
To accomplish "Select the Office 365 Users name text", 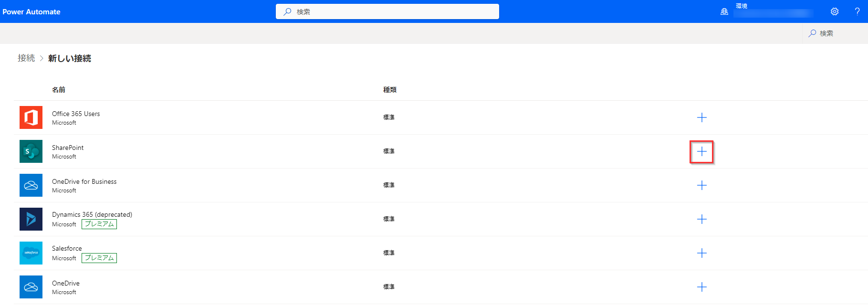I will coord(76,114).
